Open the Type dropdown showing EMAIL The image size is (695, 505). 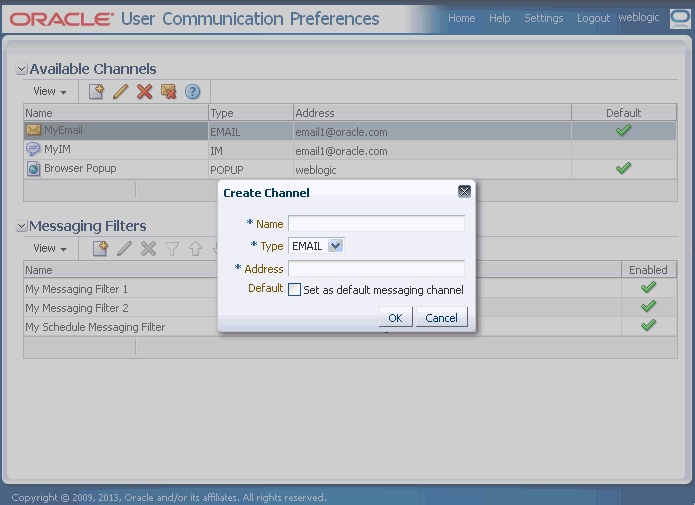[x=316, y=246]
